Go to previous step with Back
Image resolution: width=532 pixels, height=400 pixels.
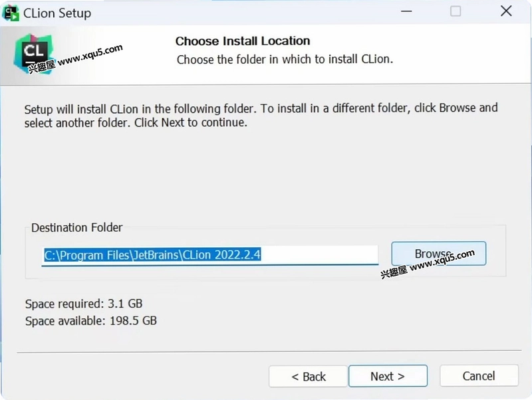point(308,376)
